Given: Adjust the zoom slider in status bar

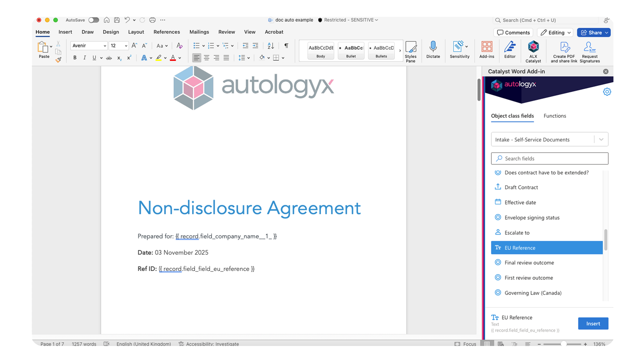Looking at the screenshot, I should click(563, 344).
